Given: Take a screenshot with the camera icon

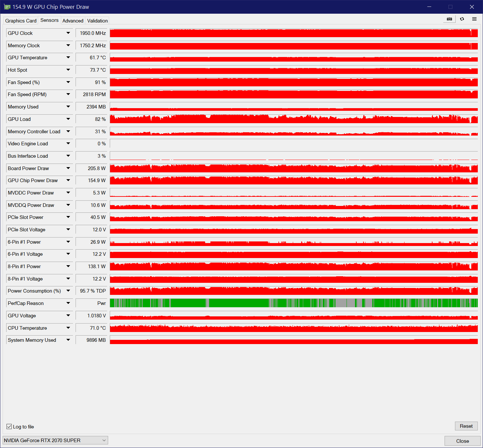Looking at the screenshot, I should (x=449, y=19).
